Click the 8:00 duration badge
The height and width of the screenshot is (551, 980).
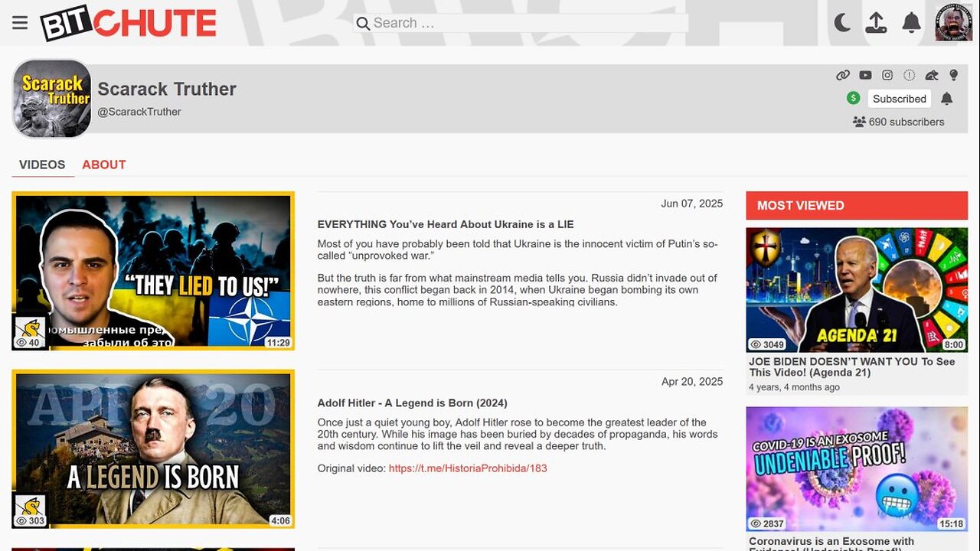pyautogui.click(x=954, y=344)
